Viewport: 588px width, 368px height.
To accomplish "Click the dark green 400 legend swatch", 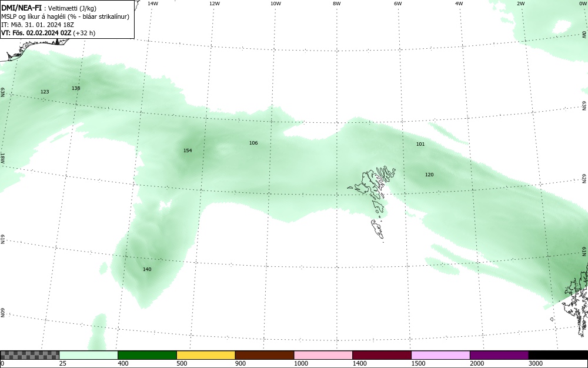I will pos(147,355).
